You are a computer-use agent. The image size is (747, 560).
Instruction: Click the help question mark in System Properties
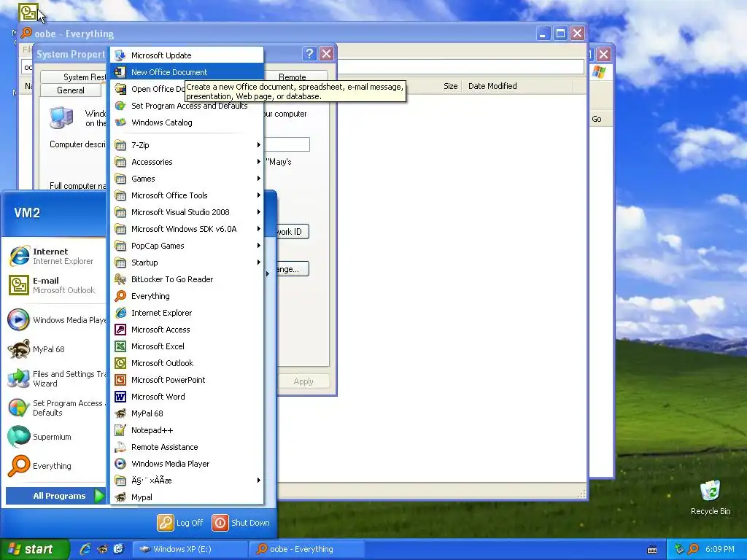(309, 54)
